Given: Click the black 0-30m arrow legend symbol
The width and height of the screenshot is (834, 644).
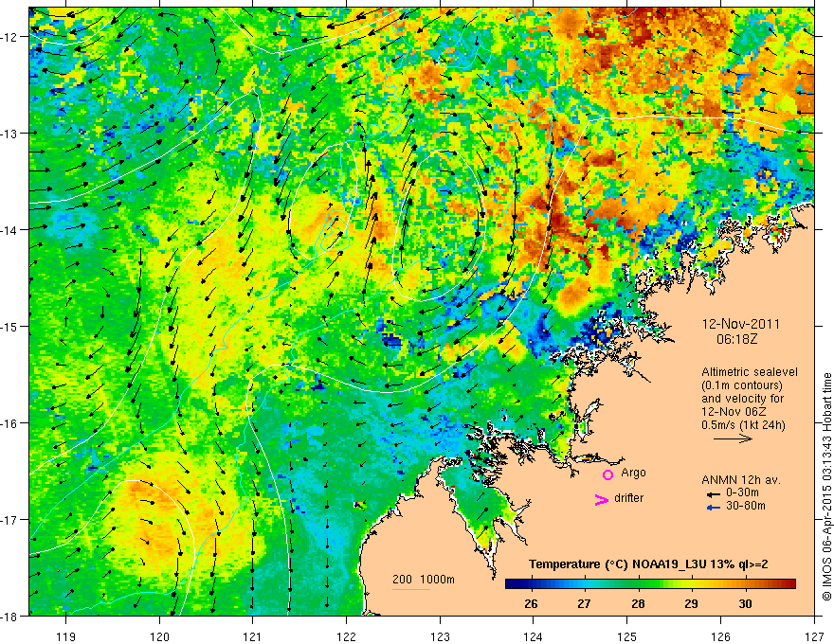Looking at the screenshot, I should click(714, 494).
